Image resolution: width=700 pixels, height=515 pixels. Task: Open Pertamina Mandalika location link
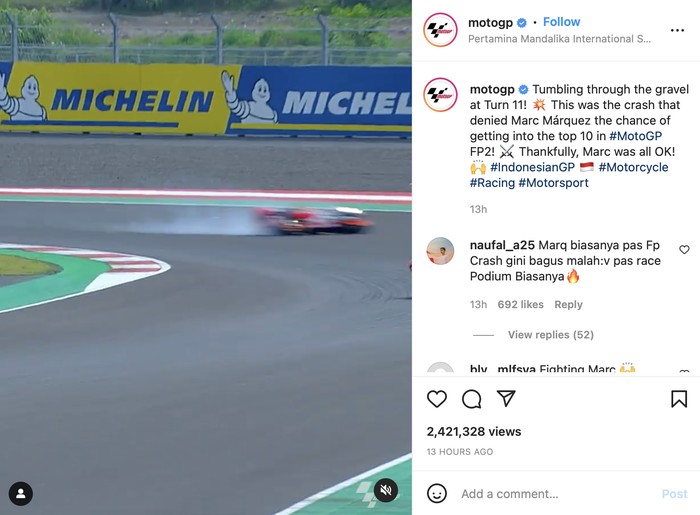coord(559,39)
